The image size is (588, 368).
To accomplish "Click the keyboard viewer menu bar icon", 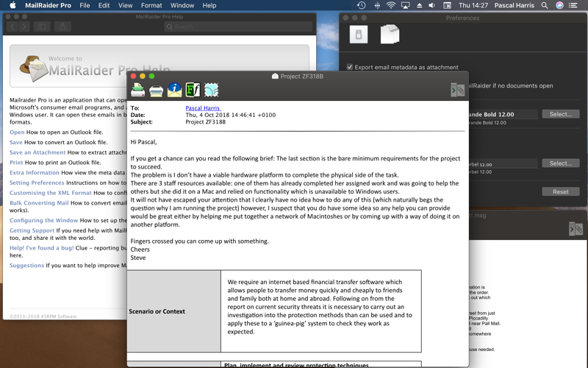I will (447, 5).
